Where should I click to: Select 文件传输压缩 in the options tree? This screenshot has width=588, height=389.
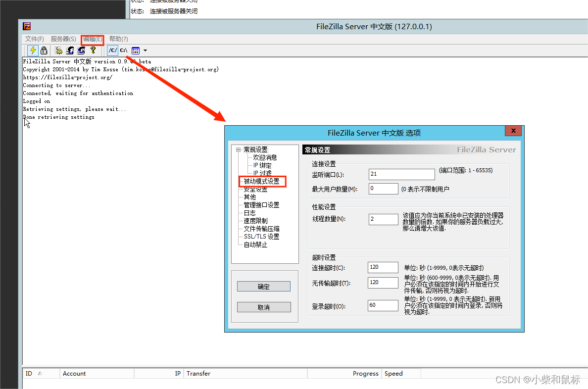[262, 229]
